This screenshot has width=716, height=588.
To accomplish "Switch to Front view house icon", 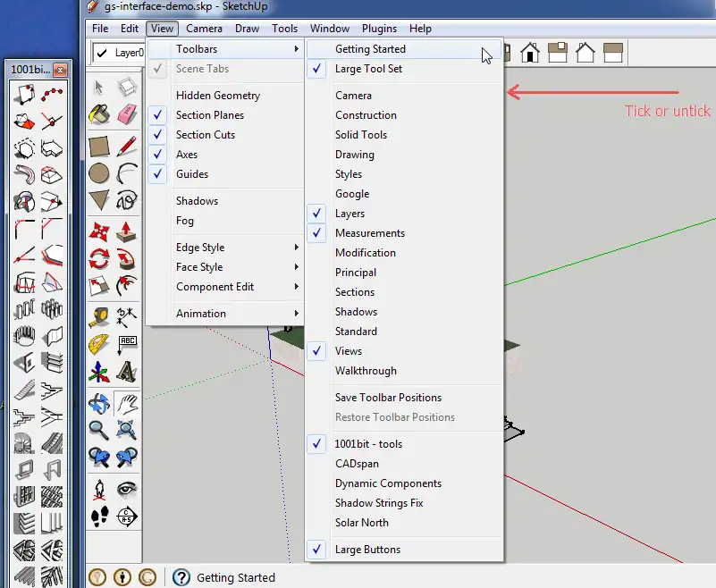I will pos(529,53).
